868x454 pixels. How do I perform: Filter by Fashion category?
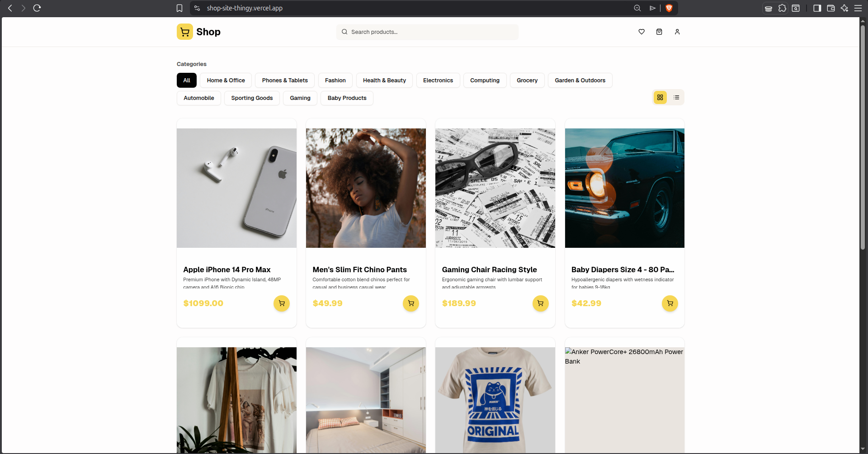pyautogui.click(x=335, y=80)
